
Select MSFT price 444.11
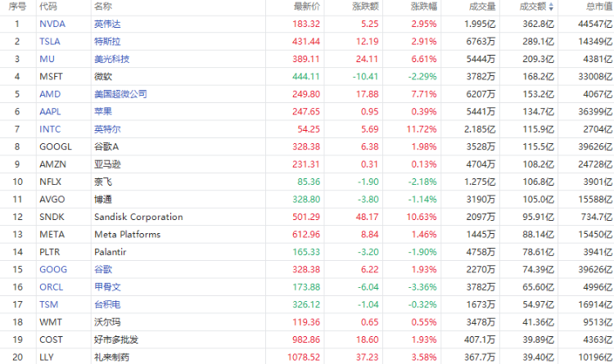click(306, 76)
